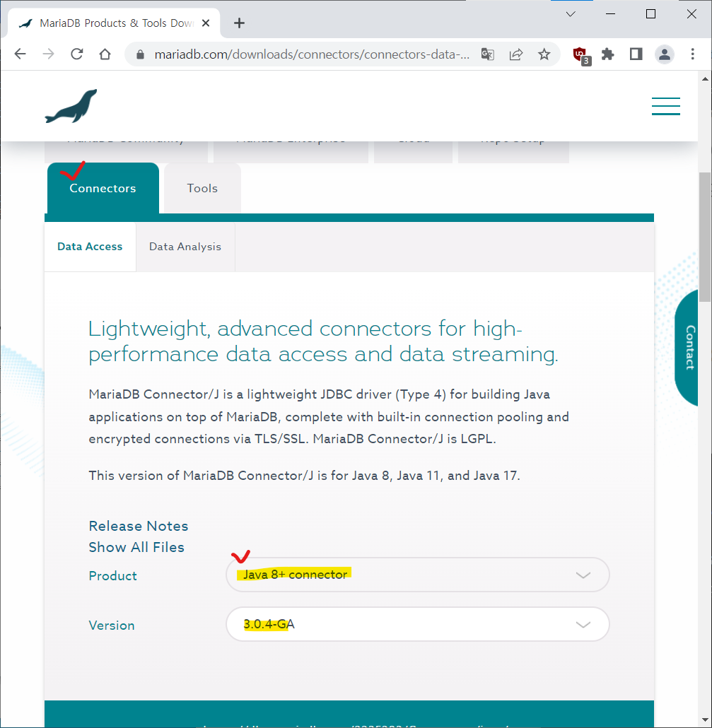The height and width of the screenshot is (728, 712).
Task: Click the site padlock icon
Action: click(x=140, y=54)
